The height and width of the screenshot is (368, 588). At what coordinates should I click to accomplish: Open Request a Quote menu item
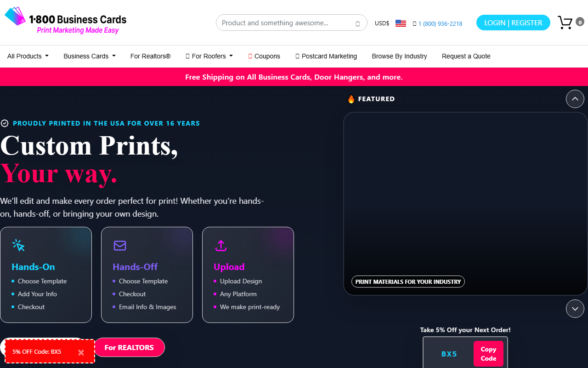coord(466,56)
